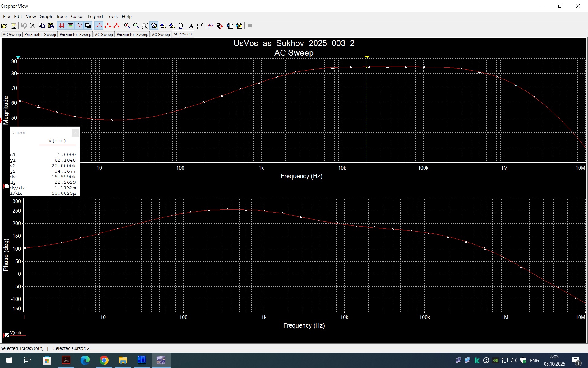Screen dimensions: 588x368
Task: Click the zoom out magnifier icon
Action: point(136,26)
